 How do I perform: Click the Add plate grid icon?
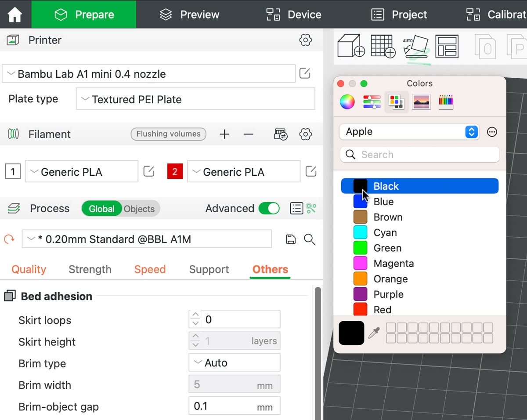point(383,46)
